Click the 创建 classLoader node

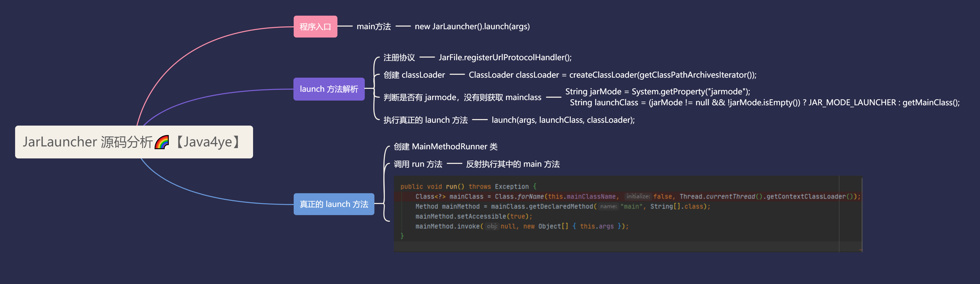pos(414,75)
